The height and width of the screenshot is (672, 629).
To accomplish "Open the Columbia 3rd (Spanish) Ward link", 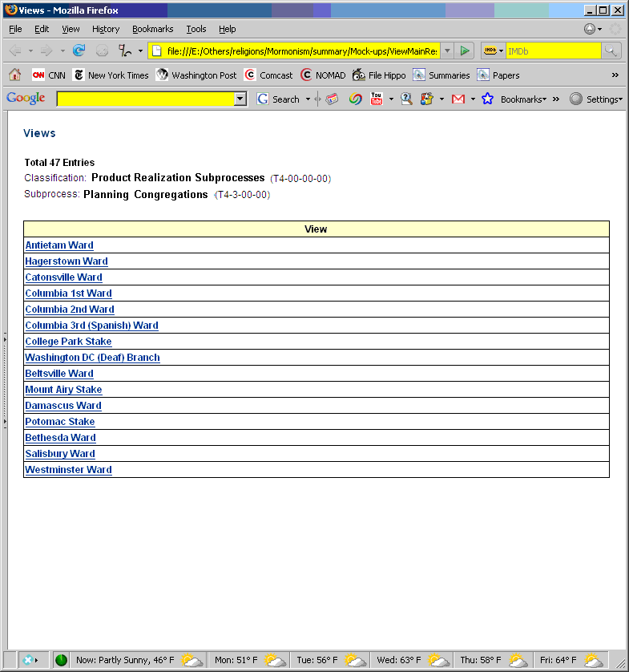I will point(91,326).
